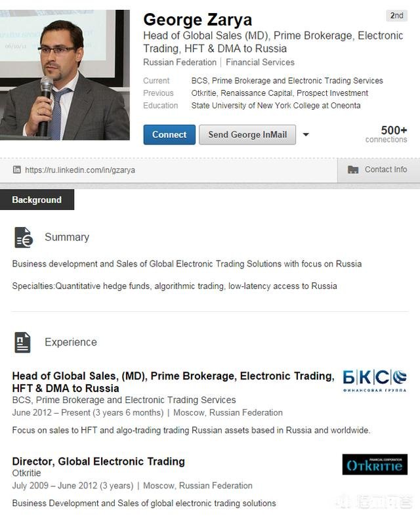
Task: Open the Otkritie company logo
Action: pyautogui.click(x=375, y=464)
